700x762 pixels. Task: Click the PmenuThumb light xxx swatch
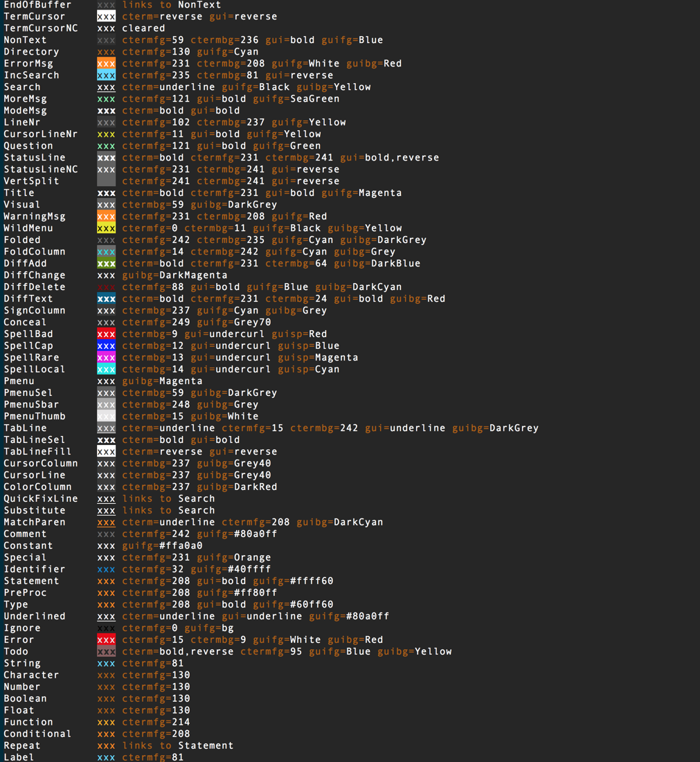coord(107,417)
